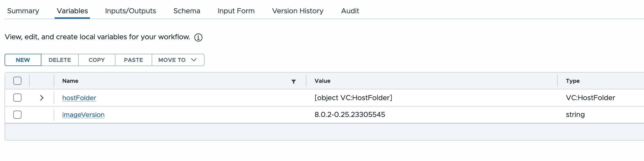Expand the hostFolder row chevron
Viewport: 644px width, 161px height.
tap(42, 98)
